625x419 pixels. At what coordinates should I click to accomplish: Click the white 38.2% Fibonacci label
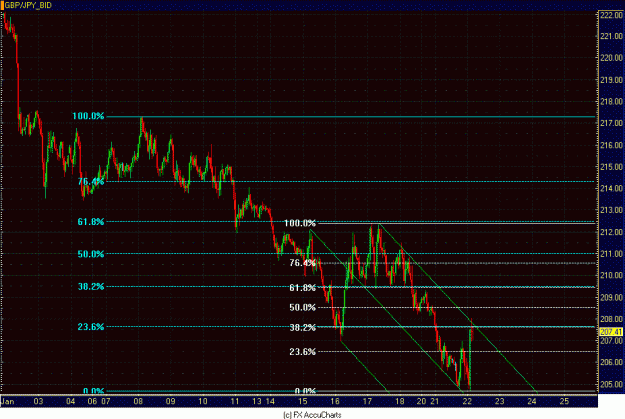pos(303,327)
